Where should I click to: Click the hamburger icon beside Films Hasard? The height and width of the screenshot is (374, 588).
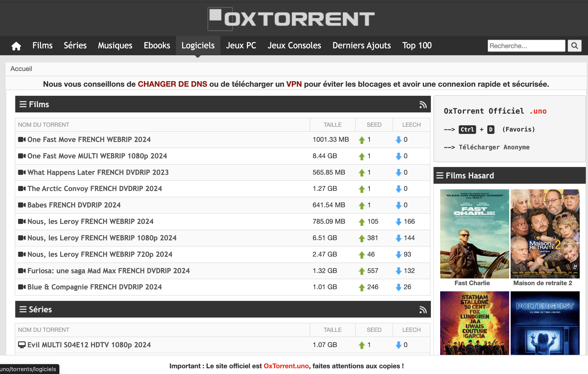click(x=439, y=175)
